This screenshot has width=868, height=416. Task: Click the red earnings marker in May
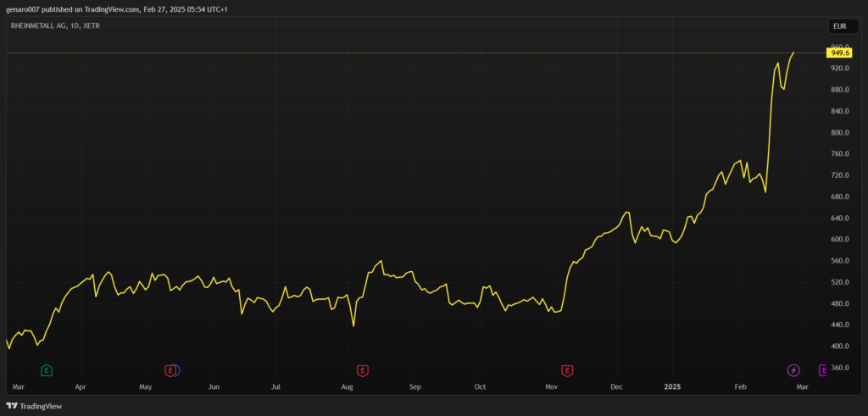point(170,370)
